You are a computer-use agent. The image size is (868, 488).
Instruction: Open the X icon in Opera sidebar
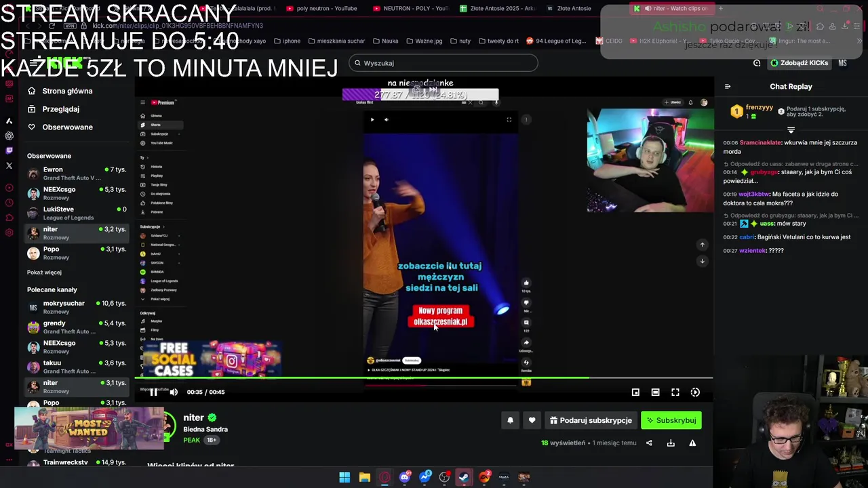pyautogui.click(x=9, y=165)
